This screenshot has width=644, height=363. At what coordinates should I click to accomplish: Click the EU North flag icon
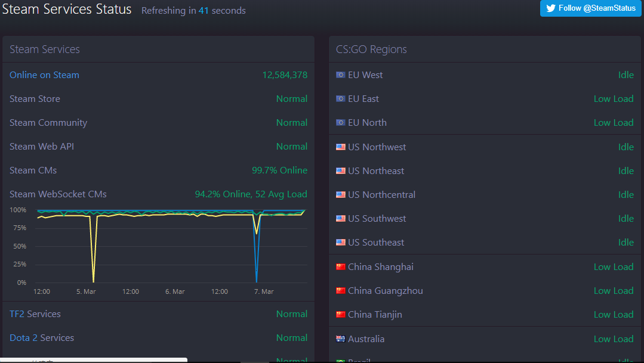341,123
